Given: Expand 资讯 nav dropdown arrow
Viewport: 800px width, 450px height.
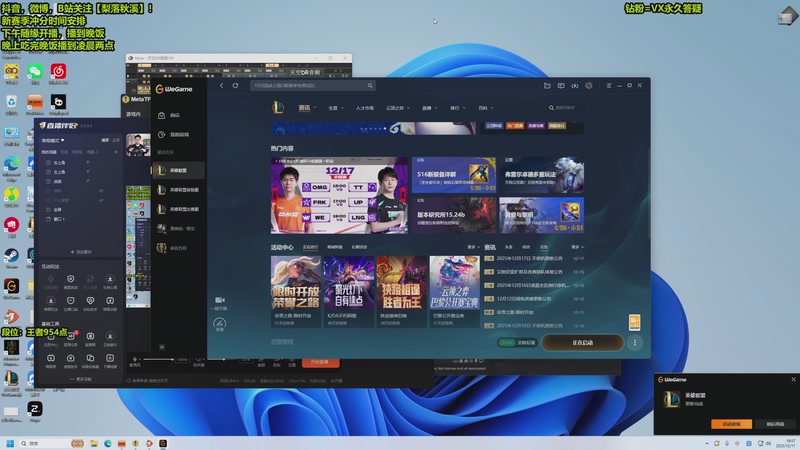Looking at the screenshot, I should click(x=315, y=108).
